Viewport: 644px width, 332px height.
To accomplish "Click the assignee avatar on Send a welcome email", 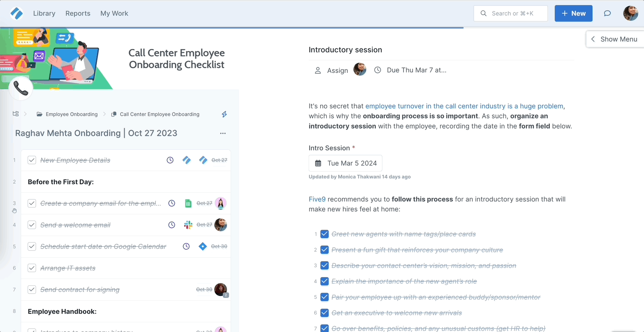I will coord(221,225).
